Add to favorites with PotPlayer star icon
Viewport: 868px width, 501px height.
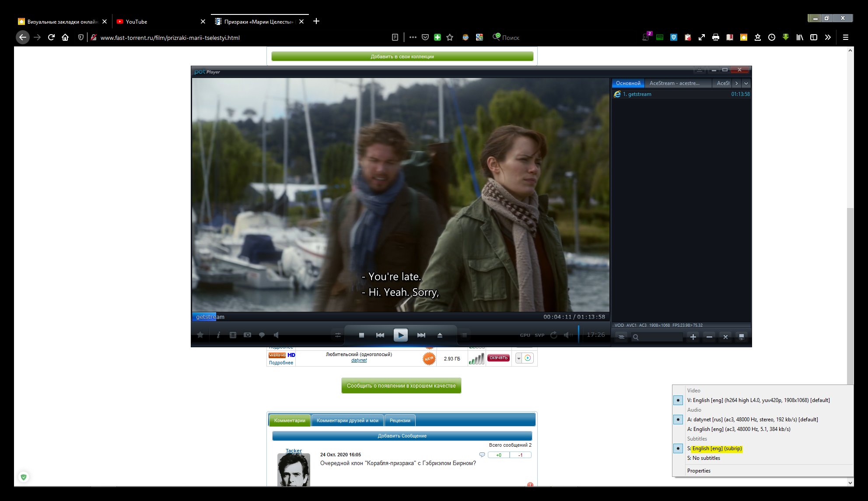200,335
